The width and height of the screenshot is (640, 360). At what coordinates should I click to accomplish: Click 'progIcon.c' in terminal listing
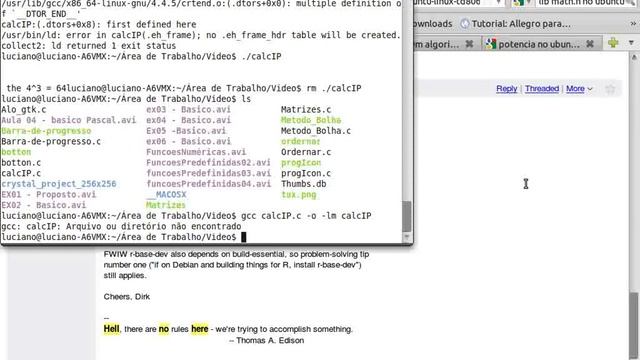(306, 173)
